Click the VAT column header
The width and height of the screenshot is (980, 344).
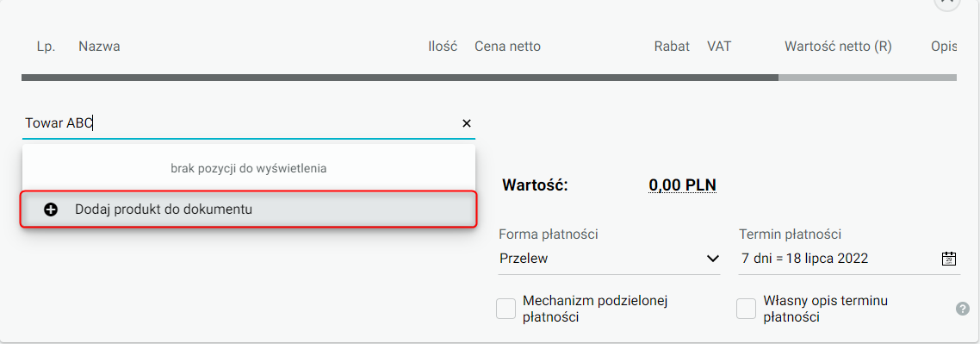(719, 47)
